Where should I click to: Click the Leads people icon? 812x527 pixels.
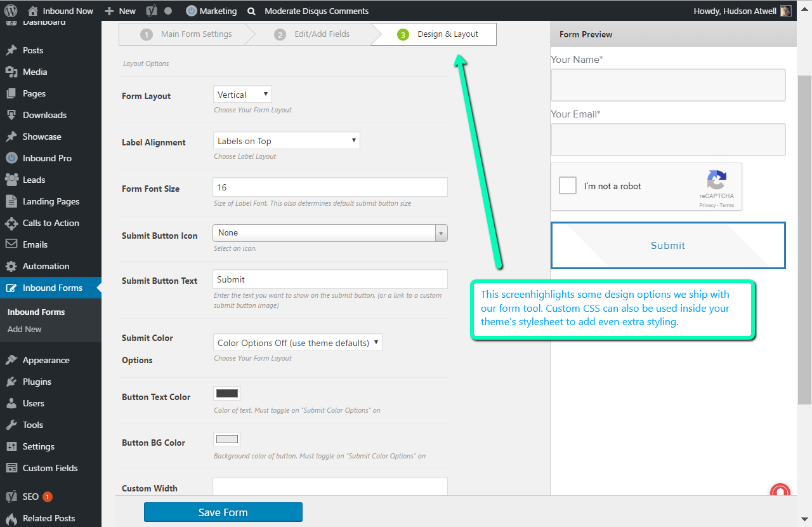pos(11,180)
